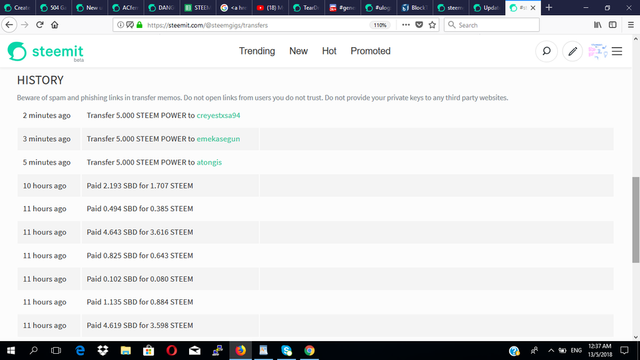Screen dimensions: 640x360
Task: Launch Microsoft Edge from taskbar
Action: [80, 351]
